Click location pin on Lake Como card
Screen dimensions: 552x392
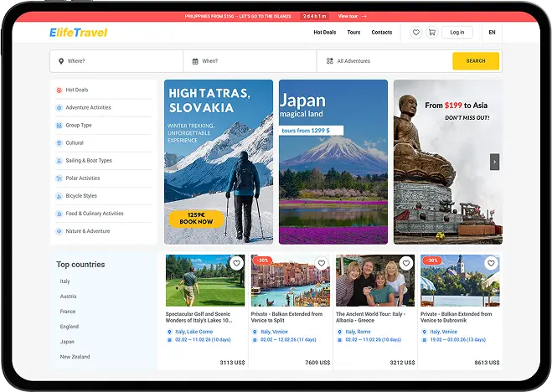tap(170, 332)
